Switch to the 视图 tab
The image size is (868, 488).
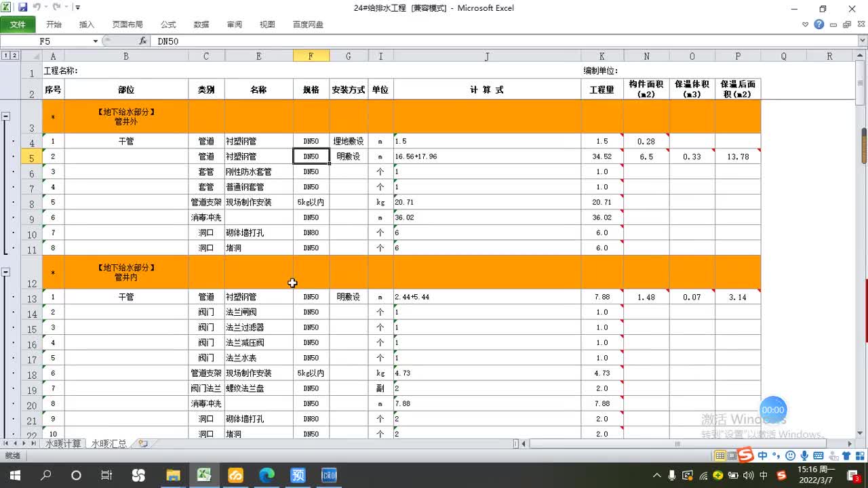[x=267, y=24]
